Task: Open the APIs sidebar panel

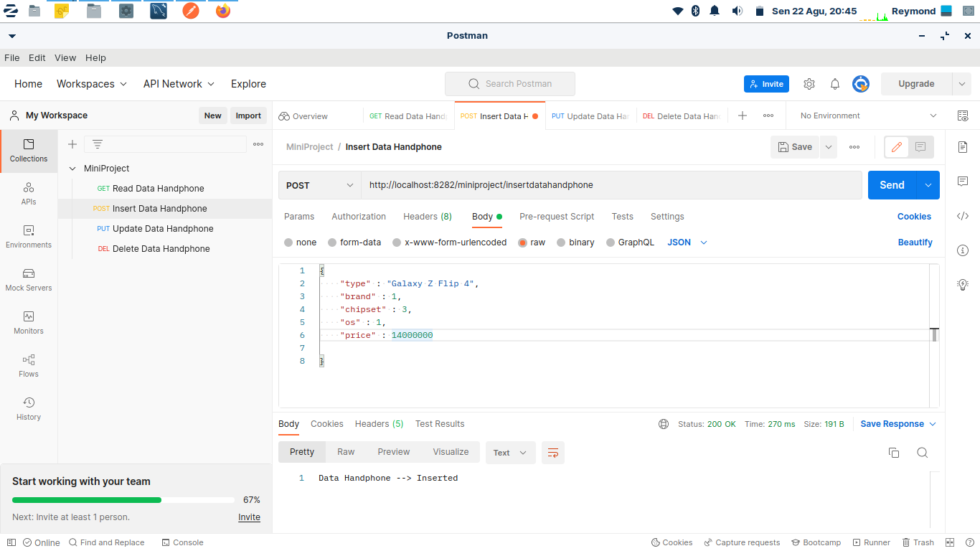Action: click(29, 194)
